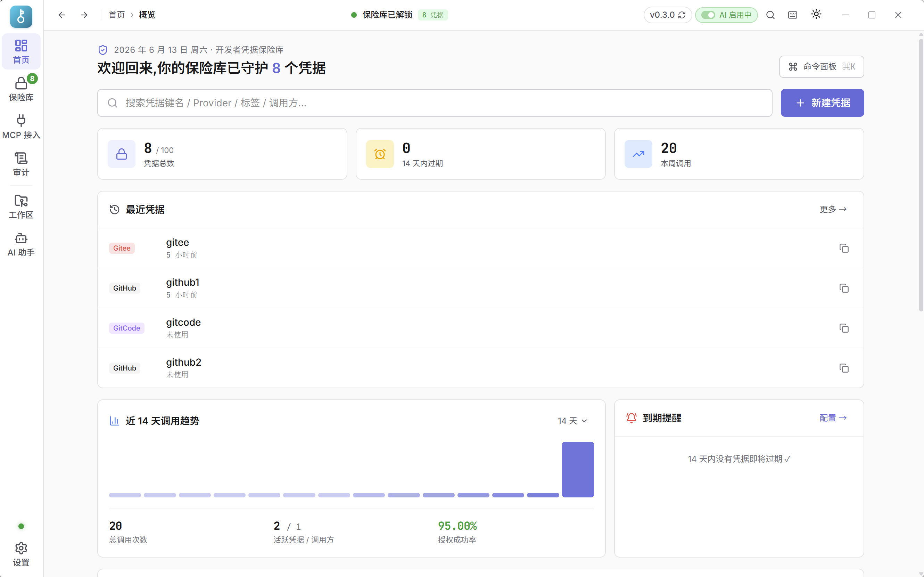This screenshot has height=577, width=924.
Task: Open AI 助手 robot sidebar item
Action: [21, 244]
